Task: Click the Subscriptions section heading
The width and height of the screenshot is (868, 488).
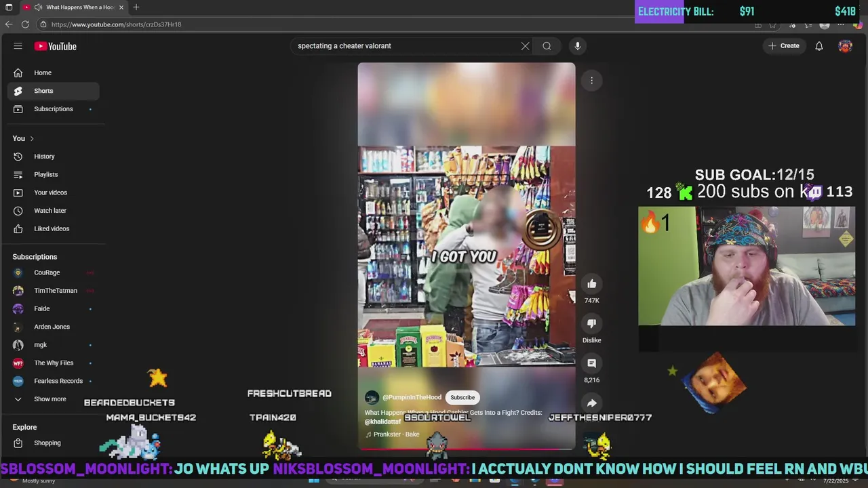Action: (x=35, y=257)
